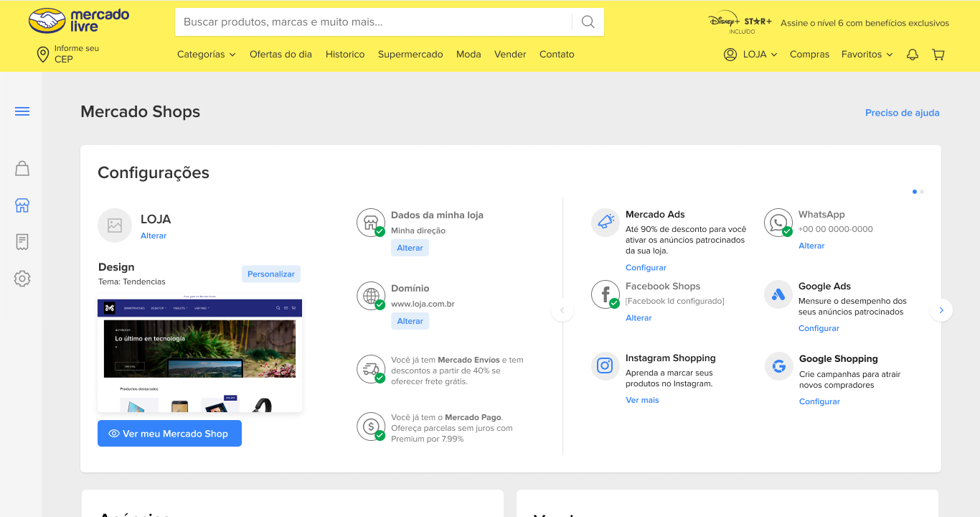The image size is (980, 517).
Task: Open Ofertas do dia menu item
Action: click(x=281, y=55)
